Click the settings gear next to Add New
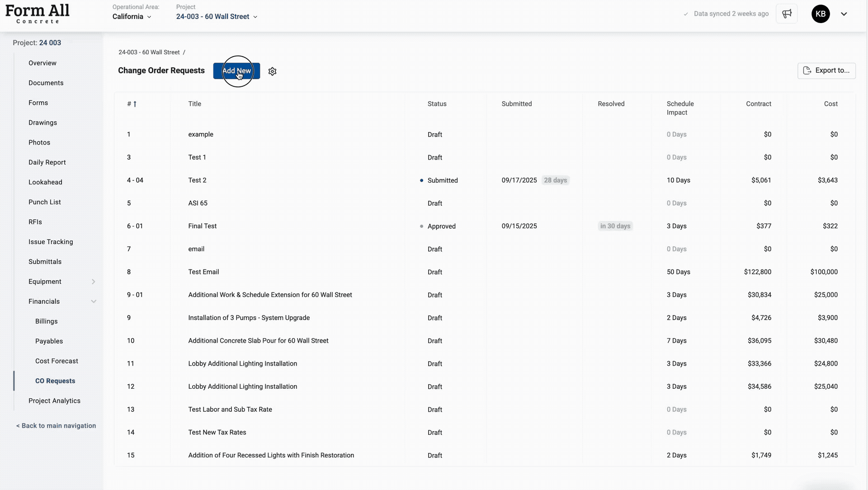 (x=272, y=71)
